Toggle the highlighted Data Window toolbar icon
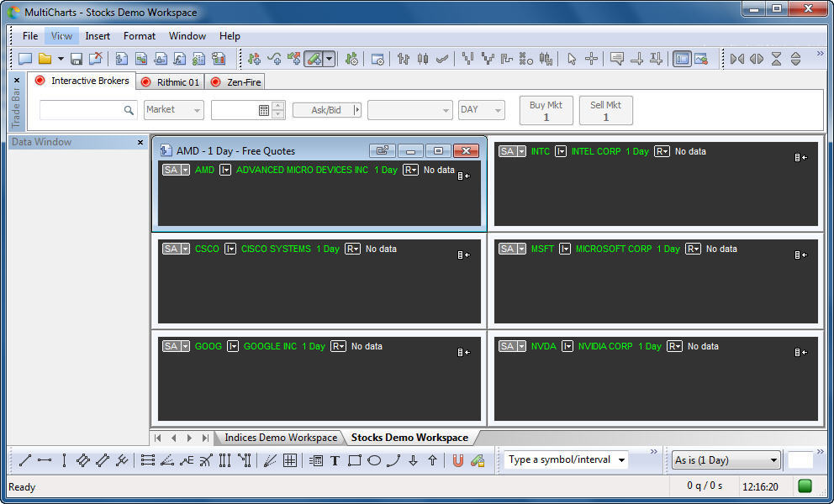 pos(681,59)
